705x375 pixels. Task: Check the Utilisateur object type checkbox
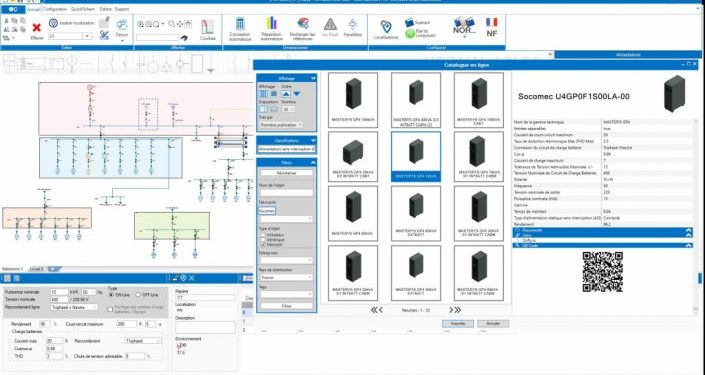pos(263,235)
